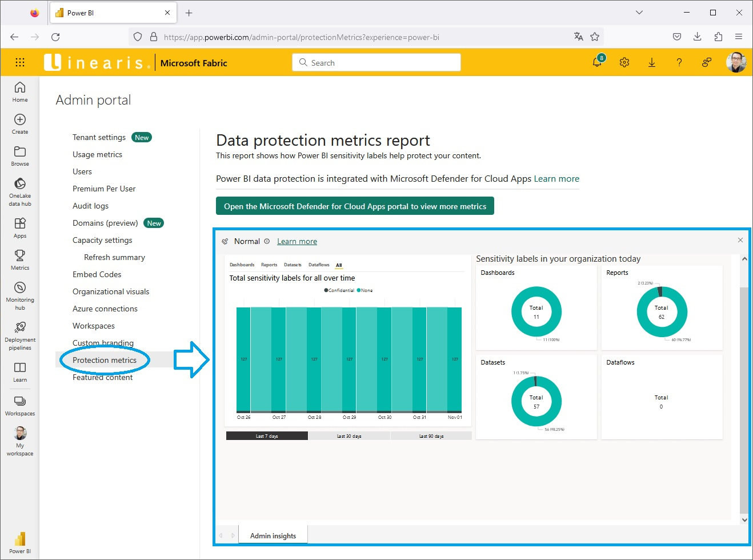Open the Monitoring hub
The height and width of the screenshot is (560, 753).
click(20, 293)
